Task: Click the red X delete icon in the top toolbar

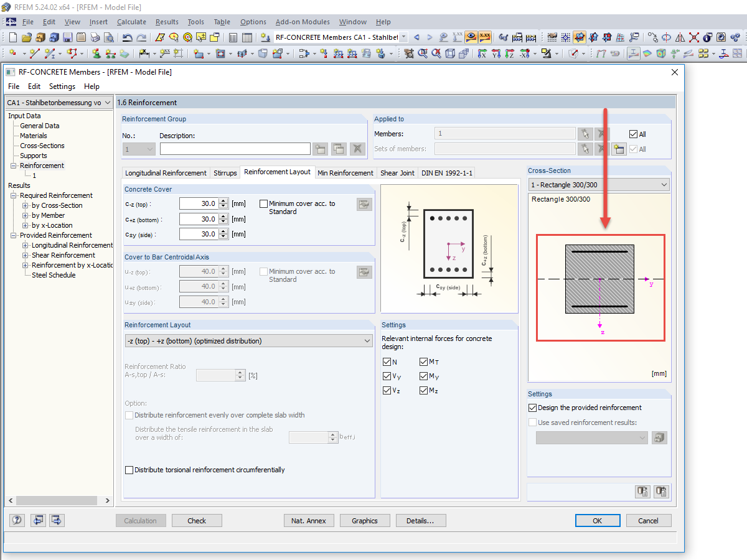Action: click(693, 37)
